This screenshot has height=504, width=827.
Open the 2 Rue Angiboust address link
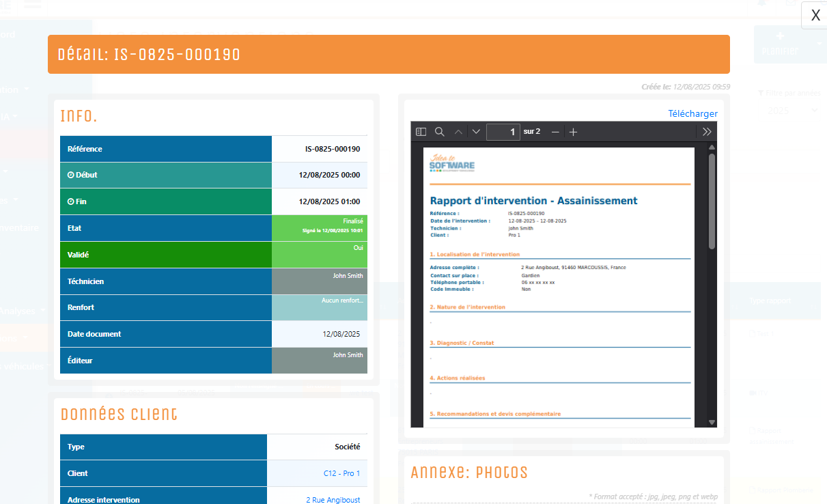coord(333,500)
